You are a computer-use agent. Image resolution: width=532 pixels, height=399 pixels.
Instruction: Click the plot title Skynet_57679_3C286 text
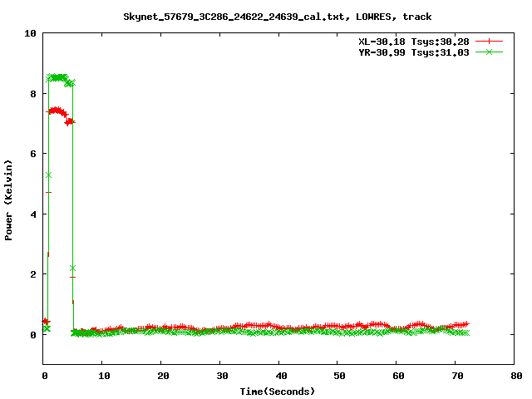[x=277, y=17]
